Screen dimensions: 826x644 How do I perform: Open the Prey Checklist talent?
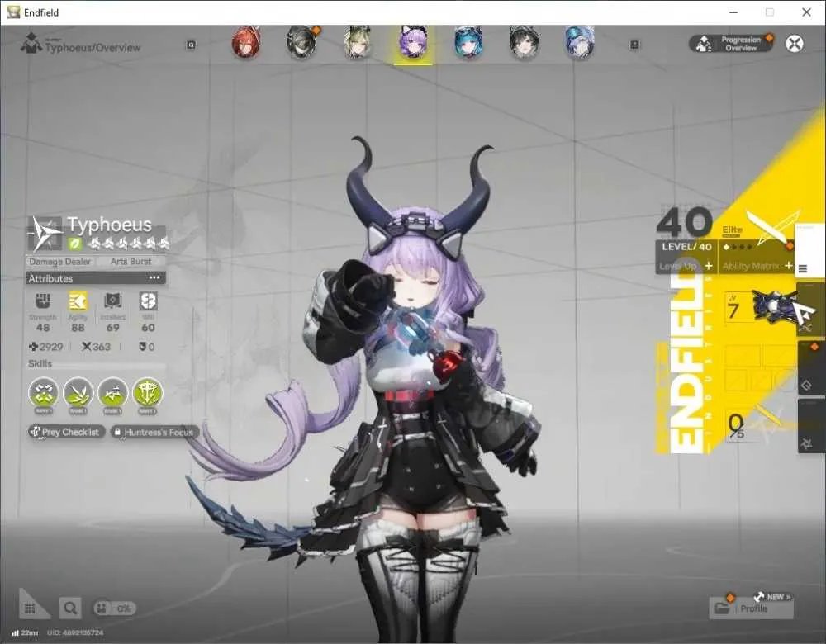click(x=66, y=433)
